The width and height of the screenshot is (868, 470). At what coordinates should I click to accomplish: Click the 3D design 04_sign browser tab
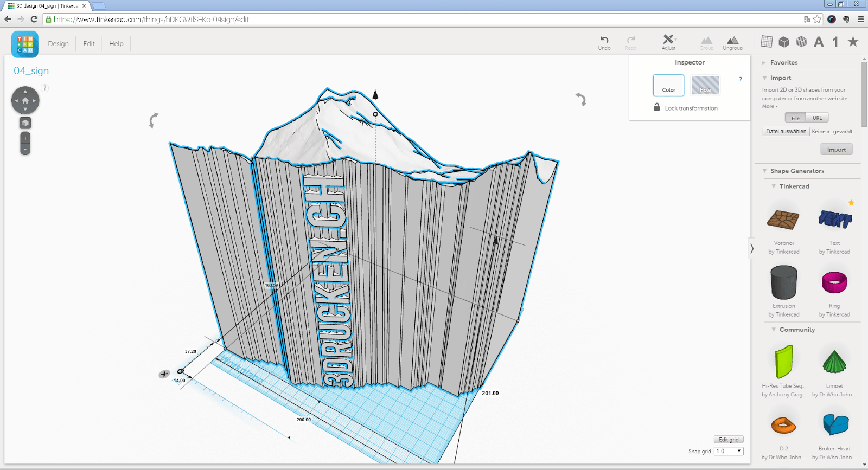tap(47, 6)
